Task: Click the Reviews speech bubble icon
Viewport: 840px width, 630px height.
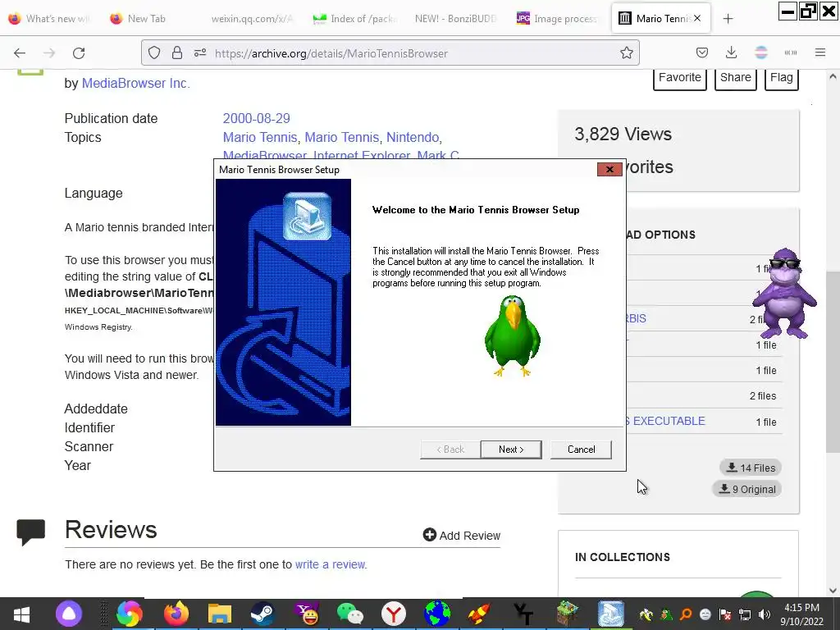Action: (30, 532)
